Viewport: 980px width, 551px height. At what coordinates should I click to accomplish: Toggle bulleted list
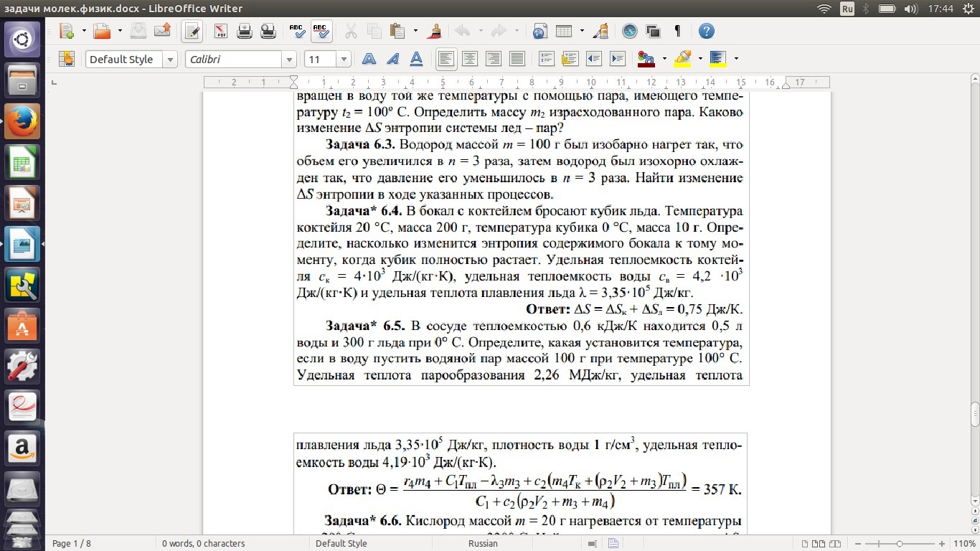[x=570, y=59]
